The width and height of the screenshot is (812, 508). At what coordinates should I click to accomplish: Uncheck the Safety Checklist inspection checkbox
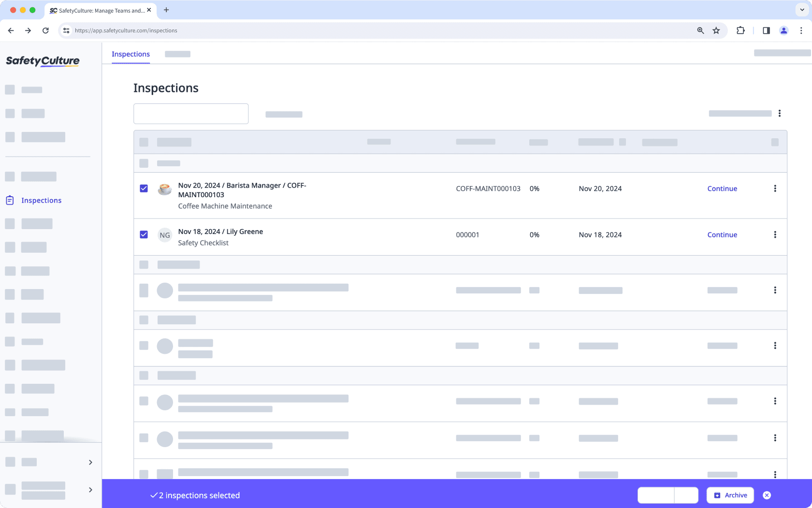(144, 234)
